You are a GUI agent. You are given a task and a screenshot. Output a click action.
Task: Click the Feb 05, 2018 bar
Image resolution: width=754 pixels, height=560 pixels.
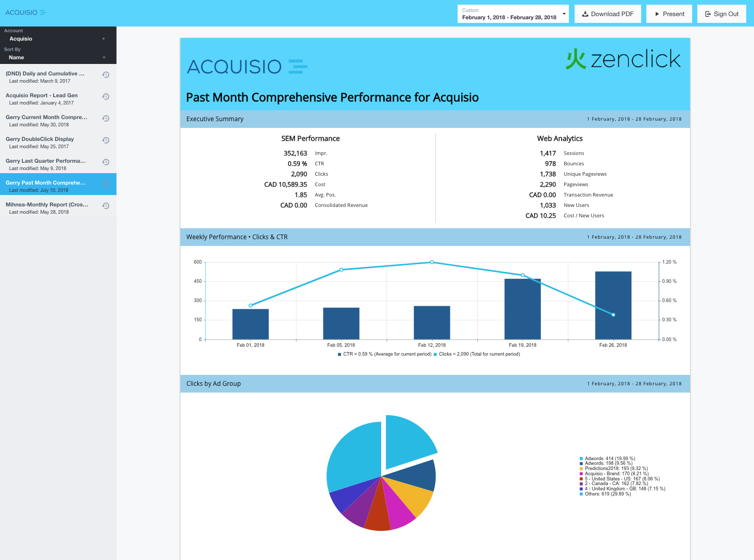tap(341, 323)
